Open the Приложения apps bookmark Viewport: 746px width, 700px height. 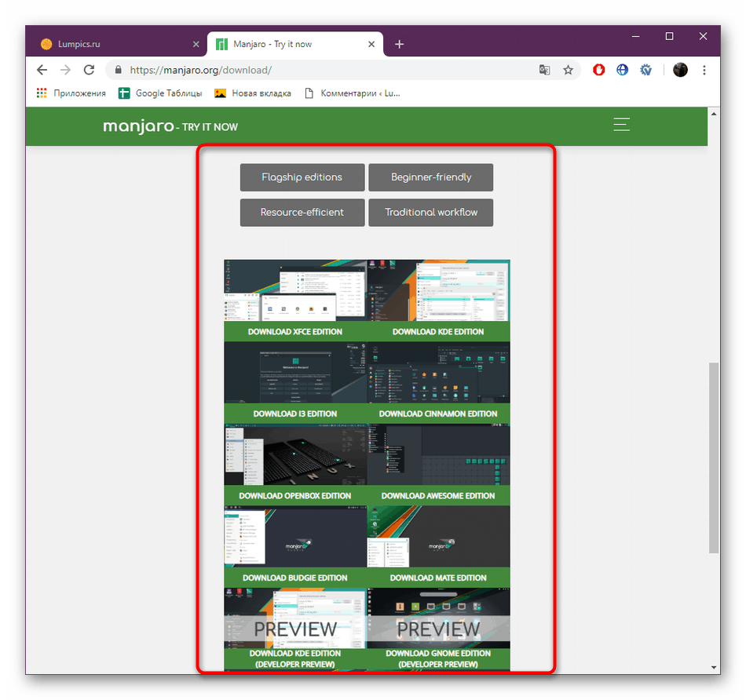(x=71, y=93)
